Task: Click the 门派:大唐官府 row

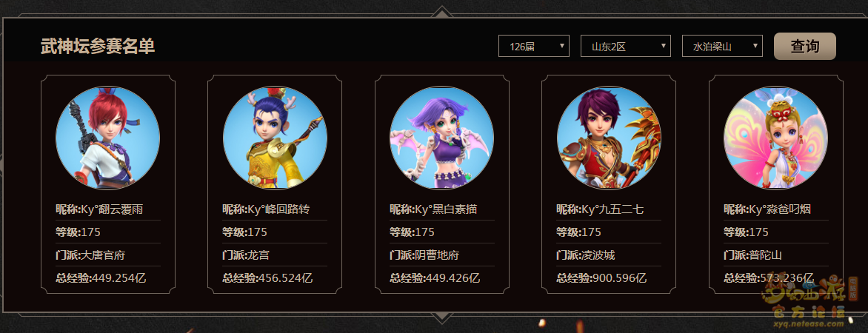Action: coord(108,255)
